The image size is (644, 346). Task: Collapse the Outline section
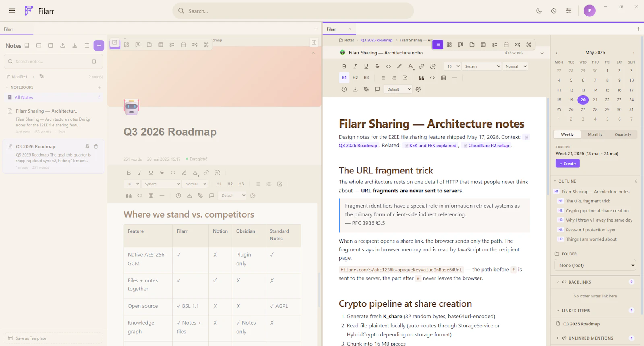(555, 181)
